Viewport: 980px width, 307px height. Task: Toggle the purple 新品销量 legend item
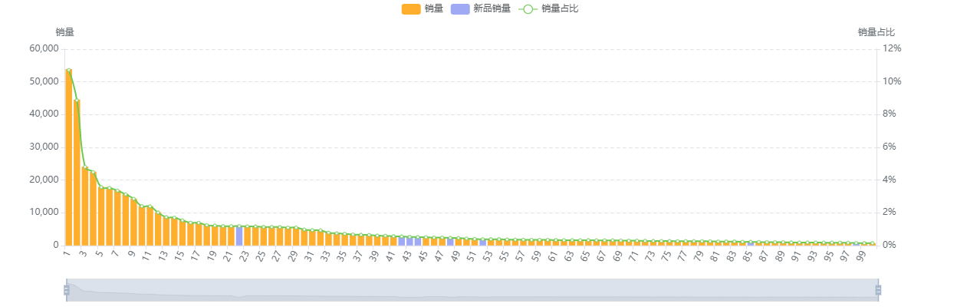coord(480,8)
